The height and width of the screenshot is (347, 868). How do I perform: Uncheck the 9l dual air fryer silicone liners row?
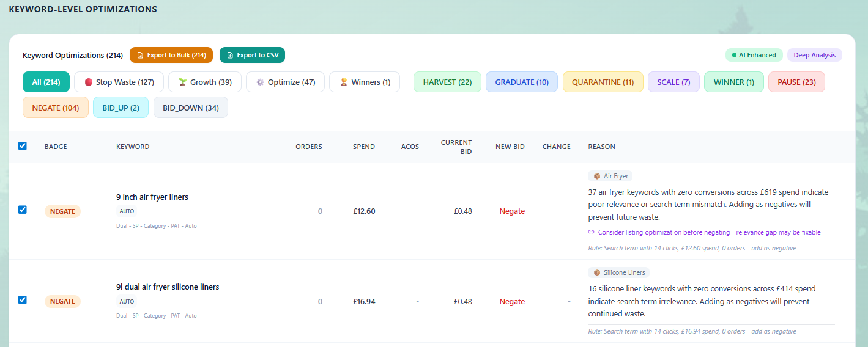23,300
